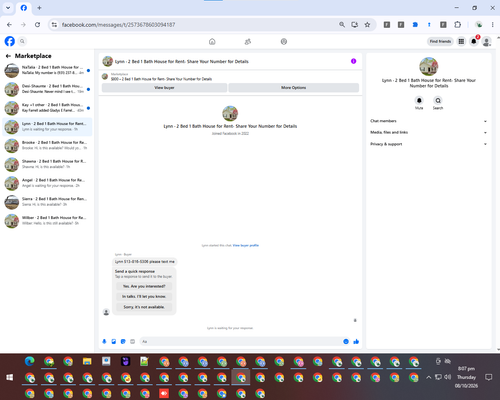
Task: Expand the Privacy & support section
Action: (428, 144)
